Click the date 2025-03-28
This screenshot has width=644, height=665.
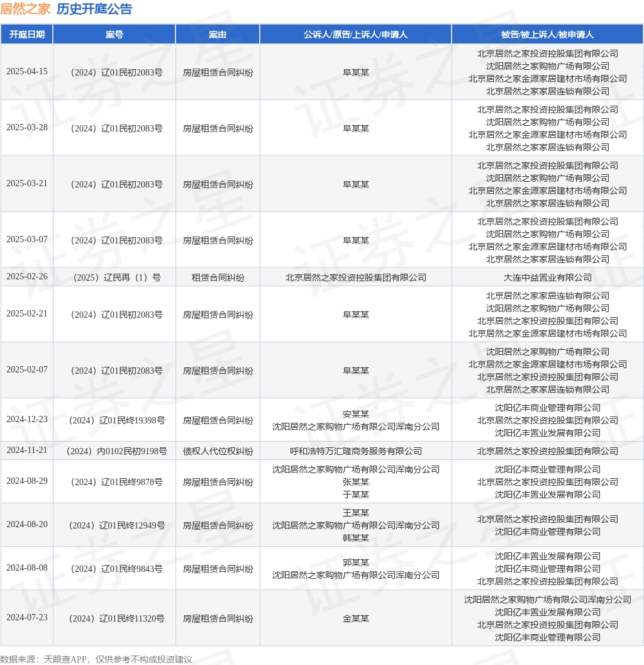(x=26, y=127)
